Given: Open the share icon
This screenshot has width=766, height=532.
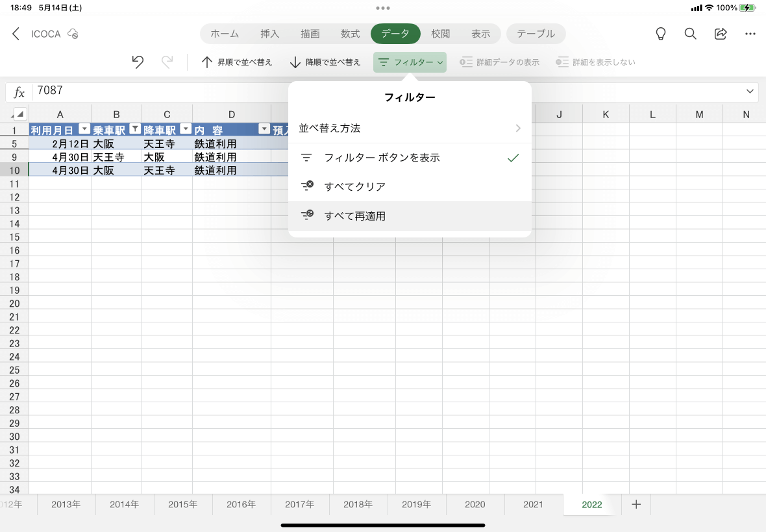Looking at the screenshot, I should coord(721,34).
